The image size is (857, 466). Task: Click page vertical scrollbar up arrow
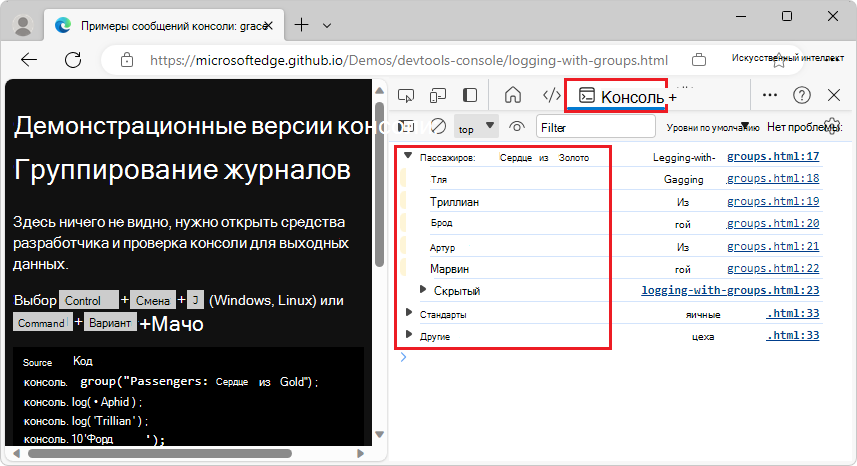[x=379, y=91]
